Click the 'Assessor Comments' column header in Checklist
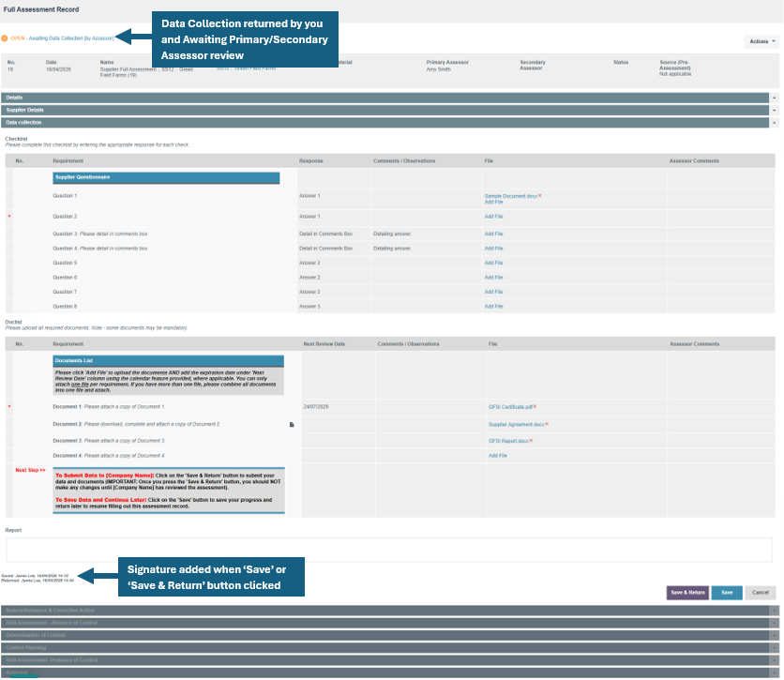This screenshot has height=680, width=784. click(694, 161)
